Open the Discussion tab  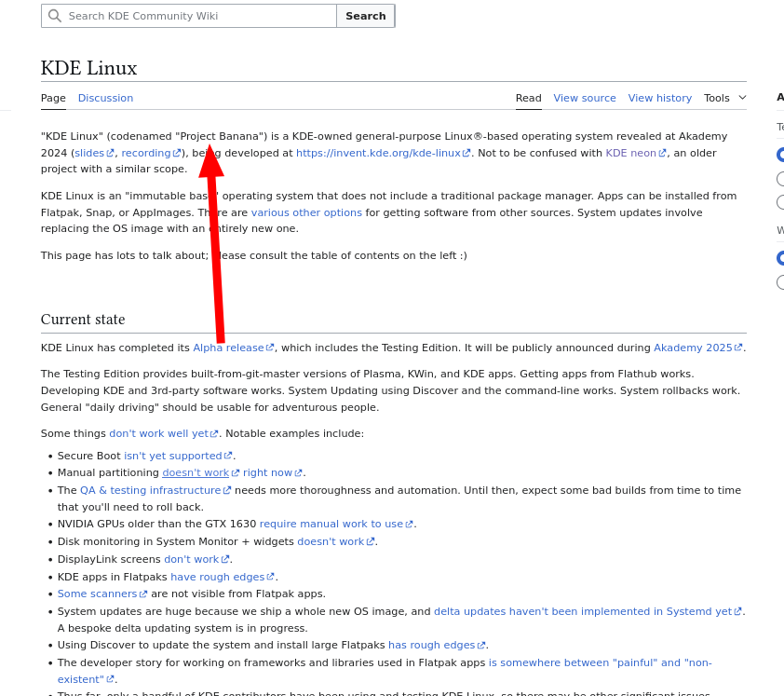click(105, 98)
